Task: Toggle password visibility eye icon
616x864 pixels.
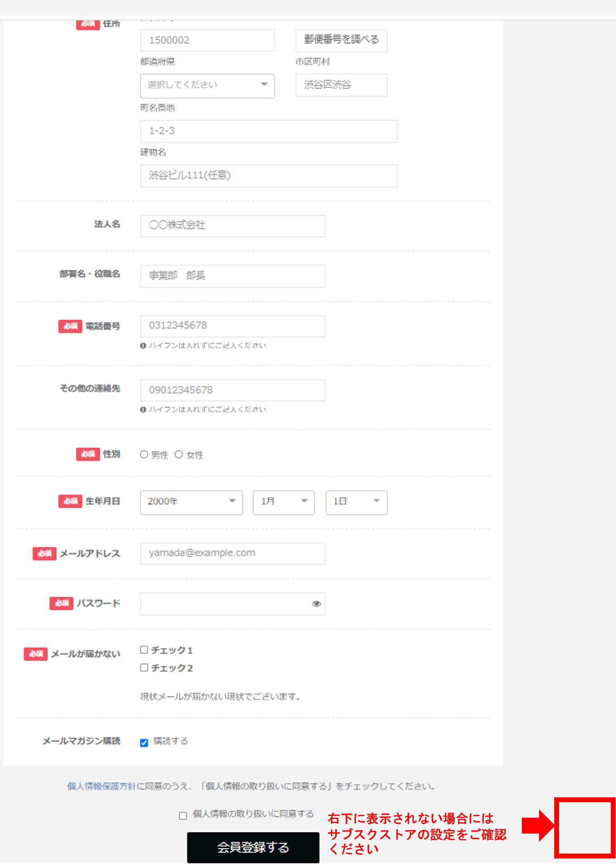Action: [316, 604]
